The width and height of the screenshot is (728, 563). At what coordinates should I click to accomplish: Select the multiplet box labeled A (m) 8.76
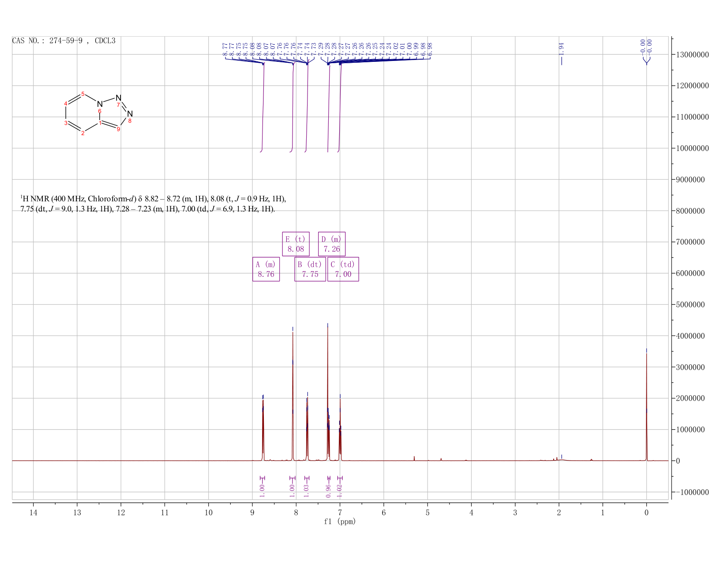tap(266, 269)
